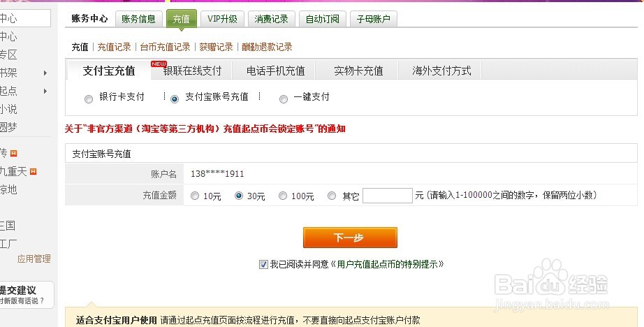Select the 支付宝账号充值 radio button
The width and height of the screenshot is (644, 327).
[175, 99]
